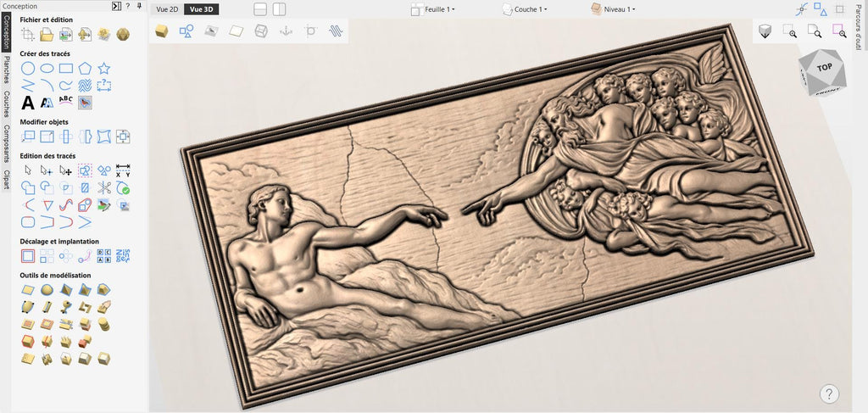Click the wavy toolpath lines icon in 3D toolbar
Image resolution: width=868 pixels, height=413 pixels.
tap(336, 31)
